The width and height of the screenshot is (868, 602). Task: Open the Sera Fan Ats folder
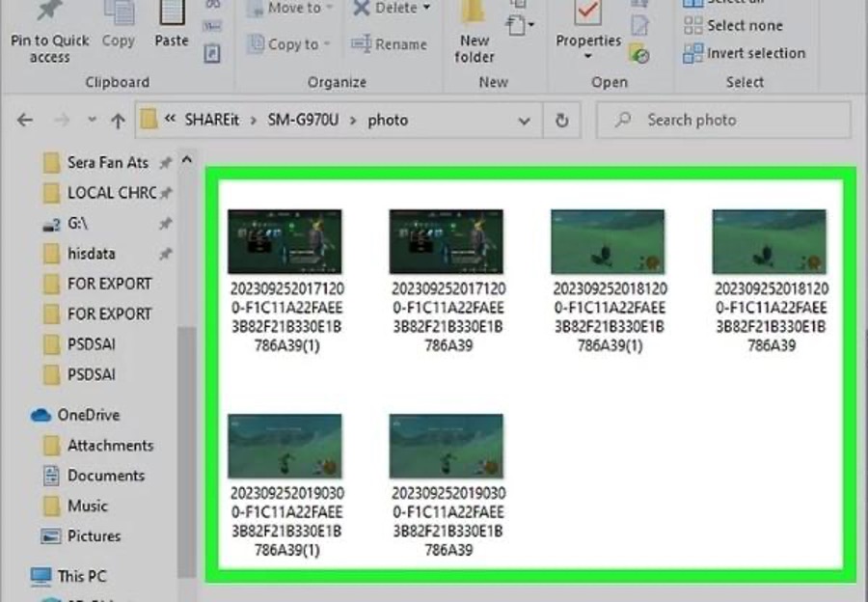107,163
